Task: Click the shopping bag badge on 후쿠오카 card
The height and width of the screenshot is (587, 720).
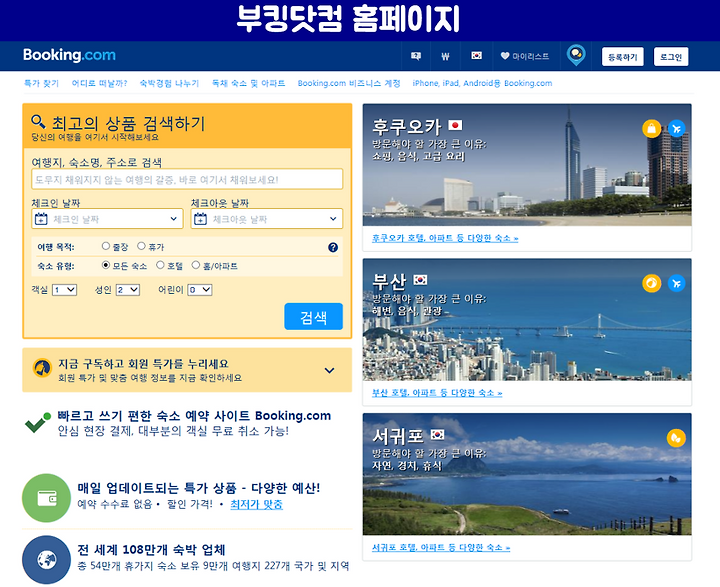Action: pos(651,129)
